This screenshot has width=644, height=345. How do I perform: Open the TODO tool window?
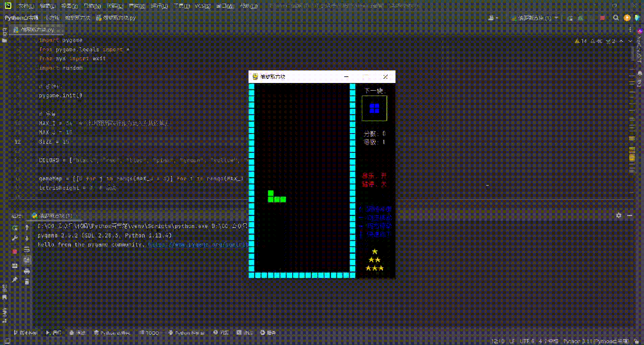(149, 332)
